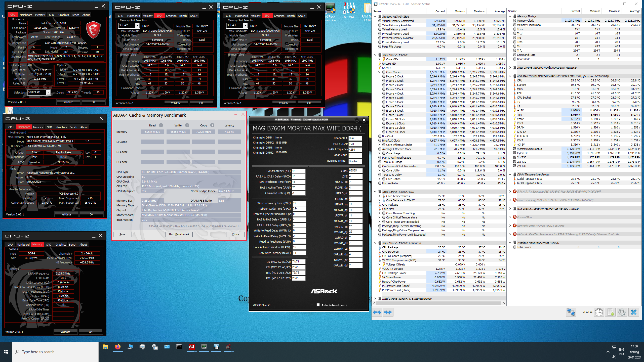Viewport: 644px width, 362px height.
Task: Expand Performance Limit Reasons group
Action: [x=510, y=68]
